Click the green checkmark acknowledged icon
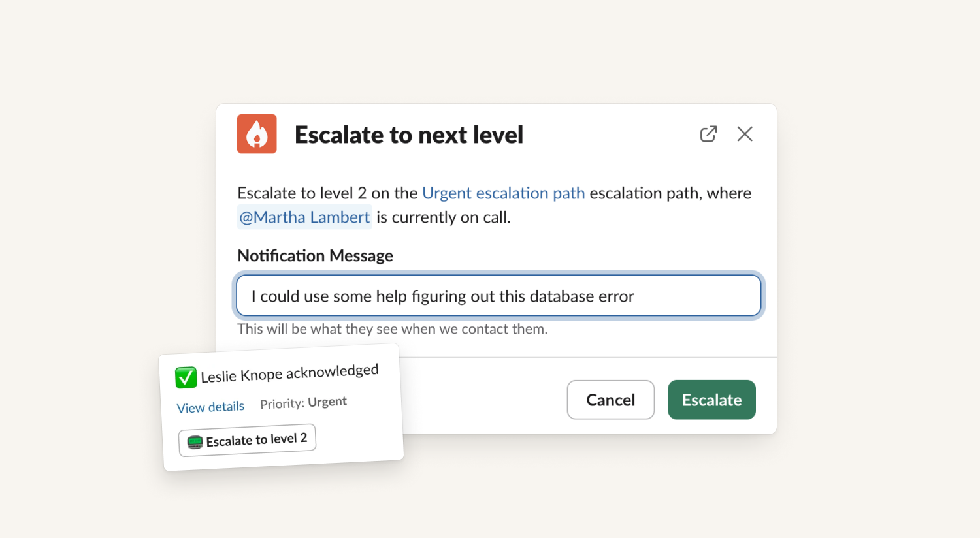The height and width of the screenshot is (538, 980). click(x=186, y=377)
